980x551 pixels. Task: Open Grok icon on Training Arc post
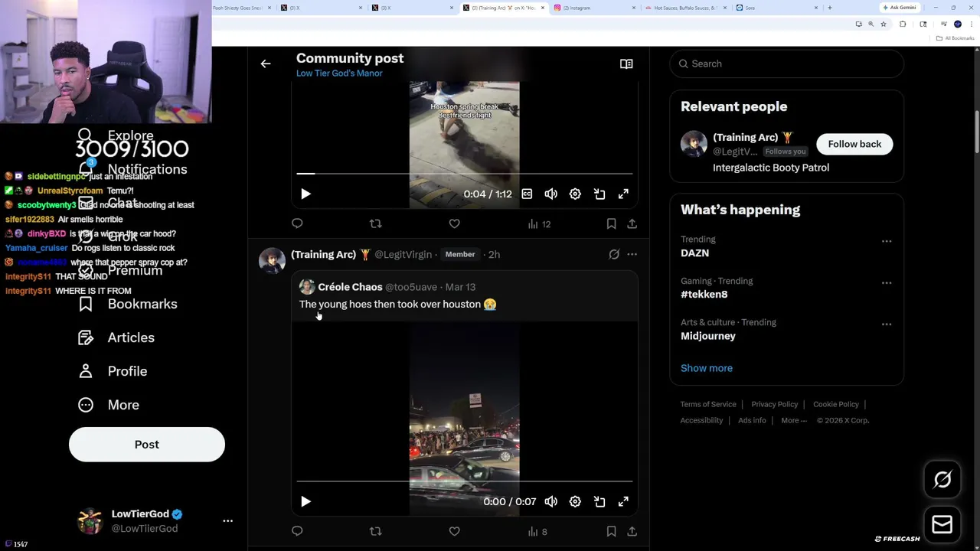point(614,254)
